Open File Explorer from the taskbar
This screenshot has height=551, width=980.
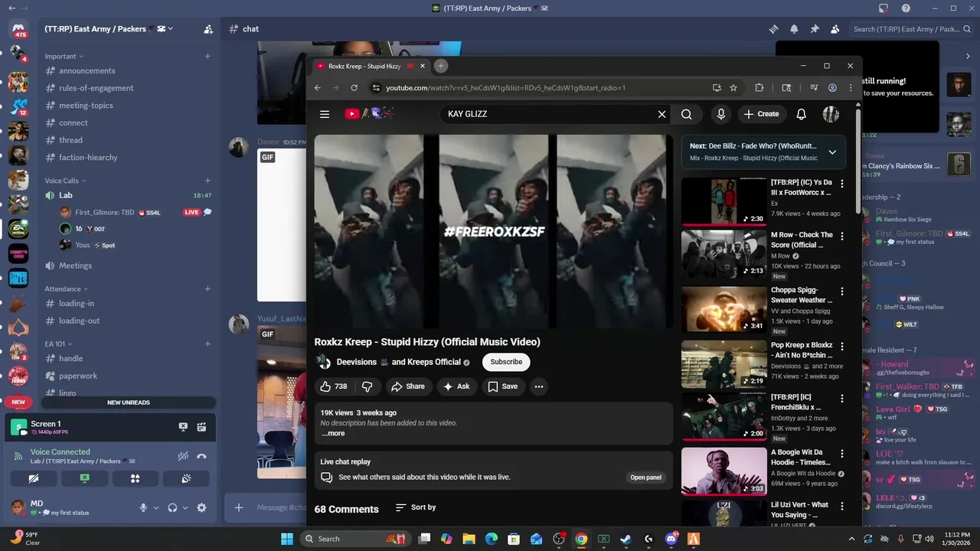469,539
